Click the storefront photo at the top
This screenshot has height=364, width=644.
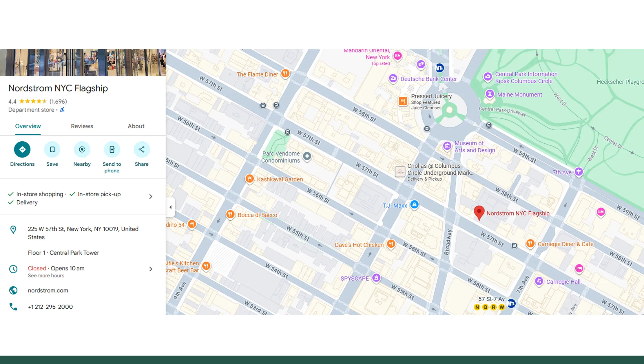point(83,62)
